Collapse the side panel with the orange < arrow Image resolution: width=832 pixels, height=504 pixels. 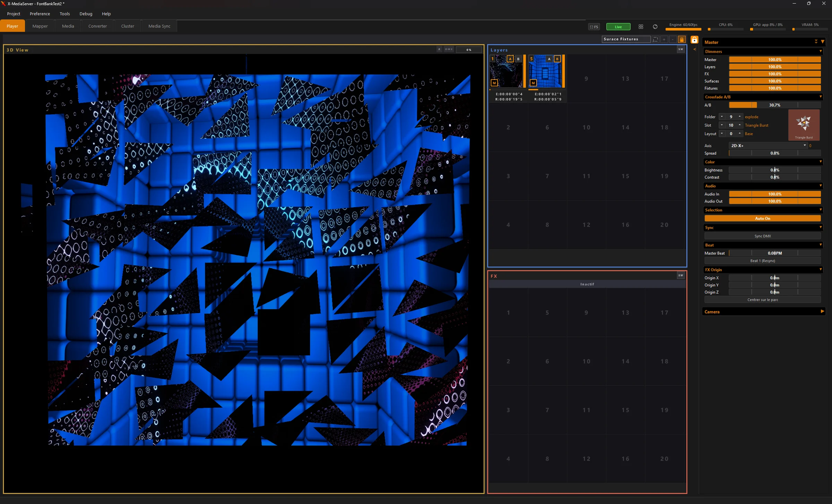pos(695,49)
